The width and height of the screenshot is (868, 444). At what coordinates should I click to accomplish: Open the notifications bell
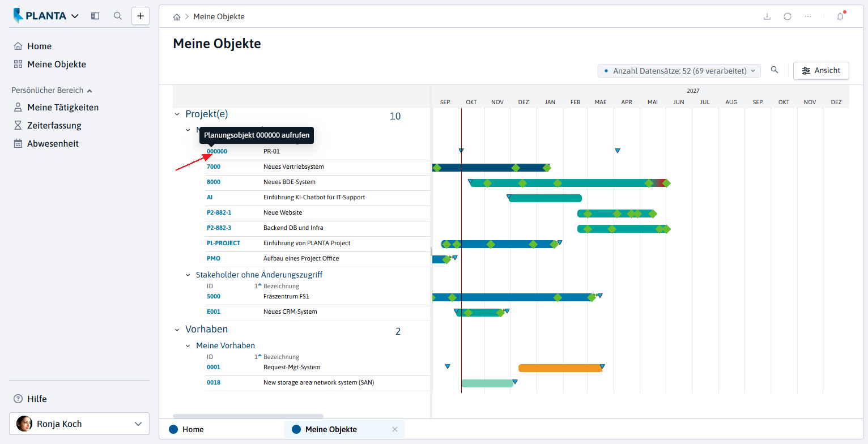point(840,16)
